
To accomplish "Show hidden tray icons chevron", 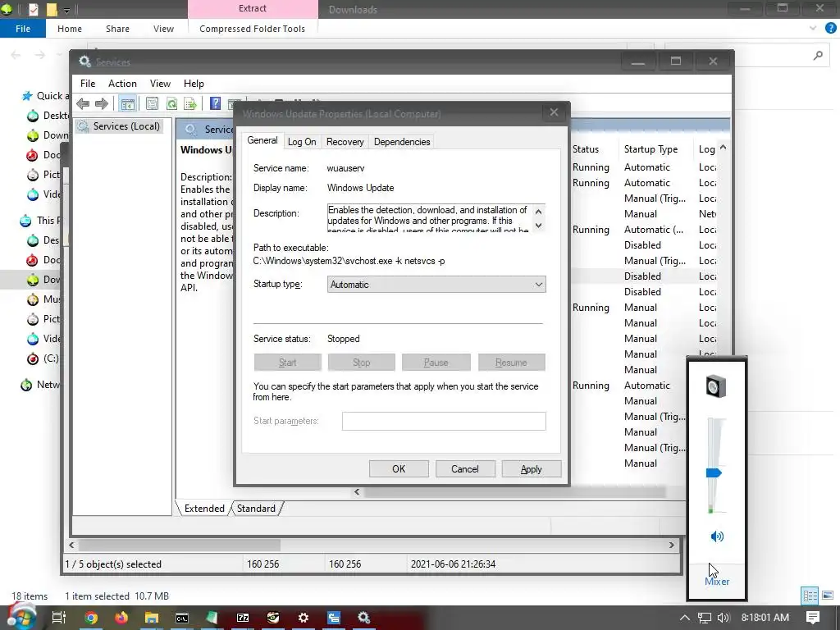I will click(x=685, y=618).
